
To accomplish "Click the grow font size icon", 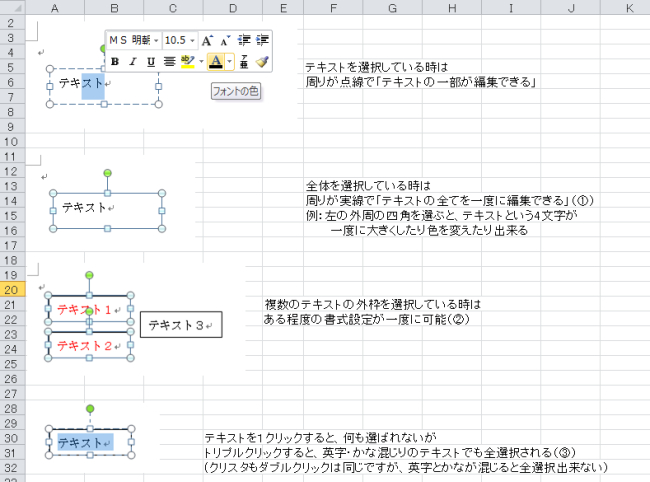I will point(207,40).
